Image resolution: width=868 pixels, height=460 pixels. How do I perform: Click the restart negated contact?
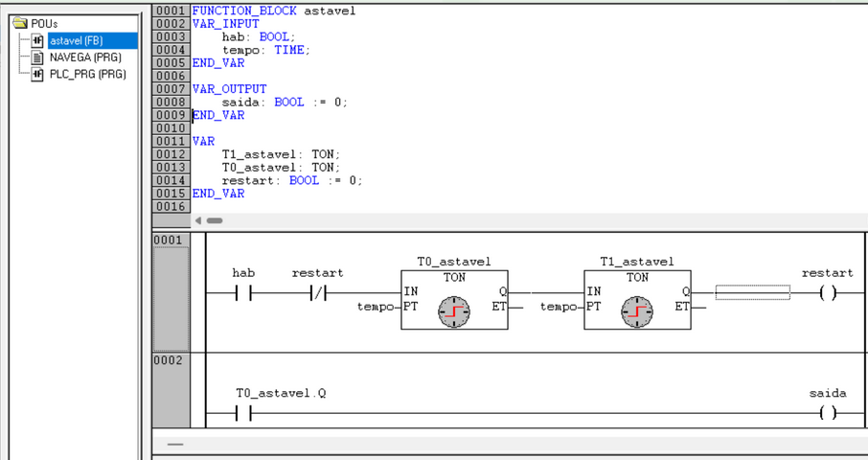318,293
